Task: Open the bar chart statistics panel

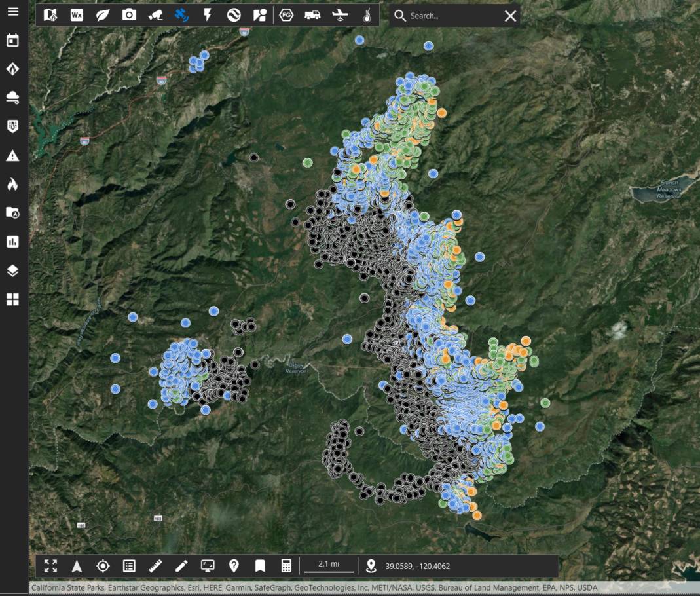Action: tap(12, 242)
